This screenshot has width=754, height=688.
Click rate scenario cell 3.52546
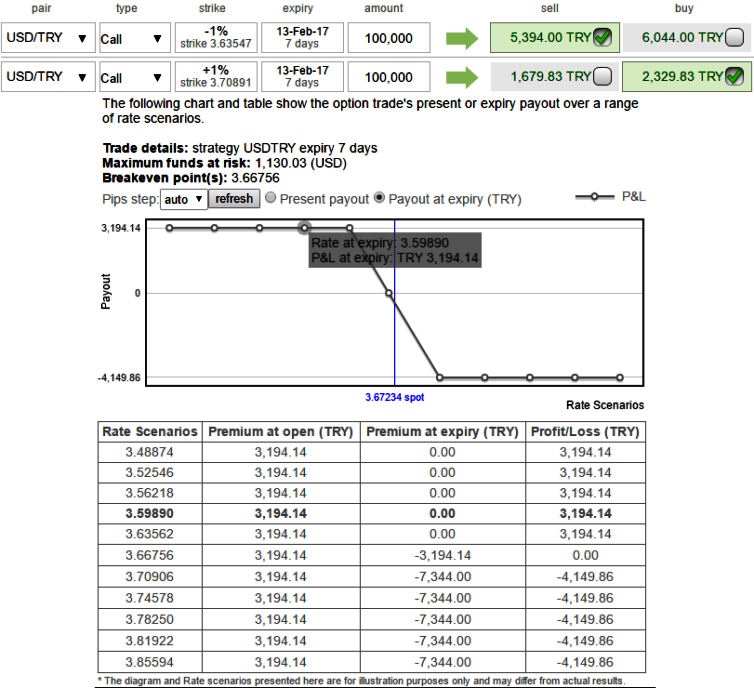point(150,473)
